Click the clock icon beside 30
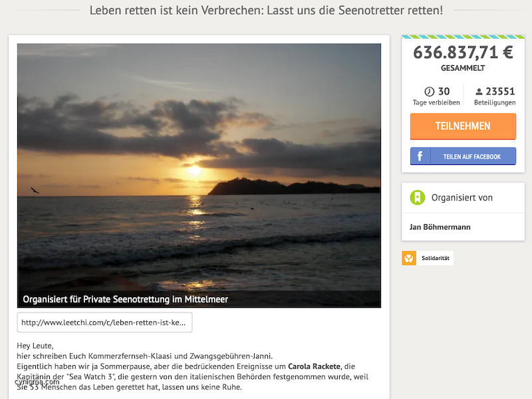This screenshot has width=532, height=399. coord(429,92)
